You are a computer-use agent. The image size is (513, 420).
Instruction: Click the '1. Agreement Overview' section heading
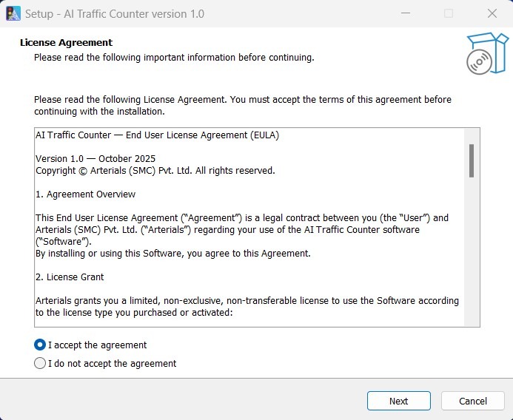86,194
